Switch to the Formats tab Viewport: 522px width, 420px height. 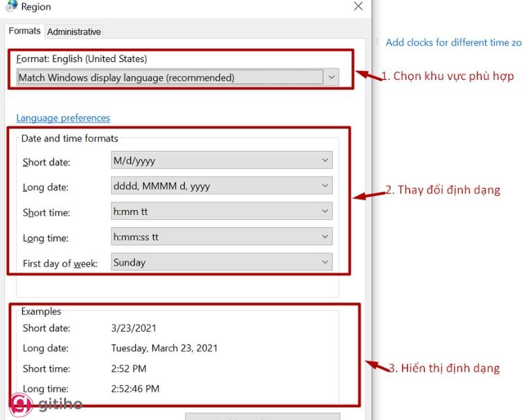[24, 31]
